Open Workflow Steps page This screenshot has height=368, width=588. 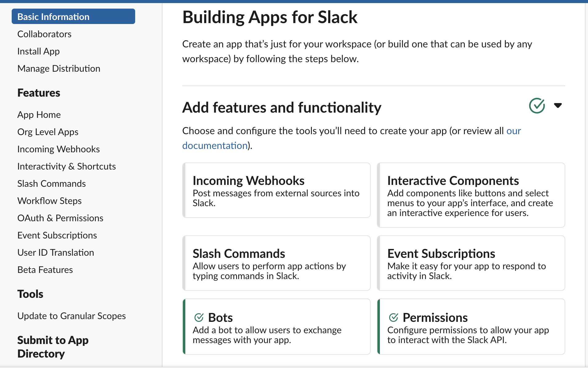[x=50, y=201]
